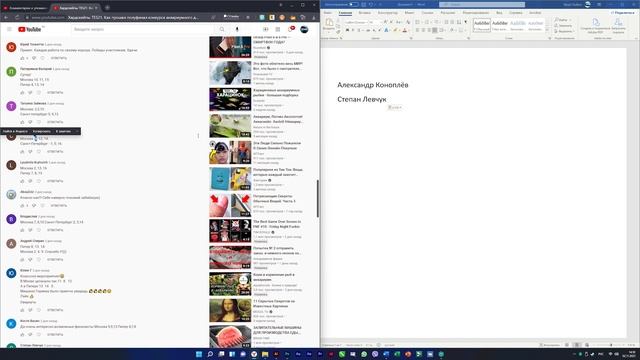The image size is (640, 360).
Task: Like the comment by blue Ю avatar
Action: [x=22, y=310]
